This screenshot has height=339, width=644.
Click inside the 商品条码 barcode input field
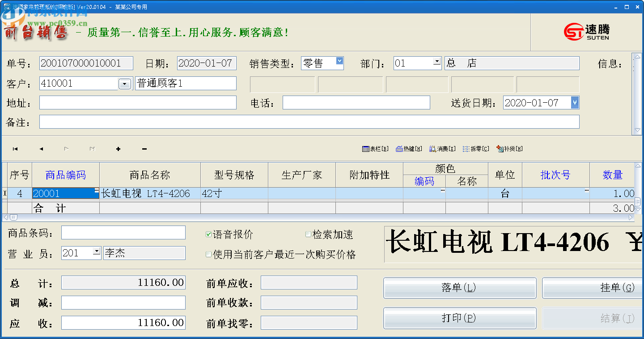point(123,232)
